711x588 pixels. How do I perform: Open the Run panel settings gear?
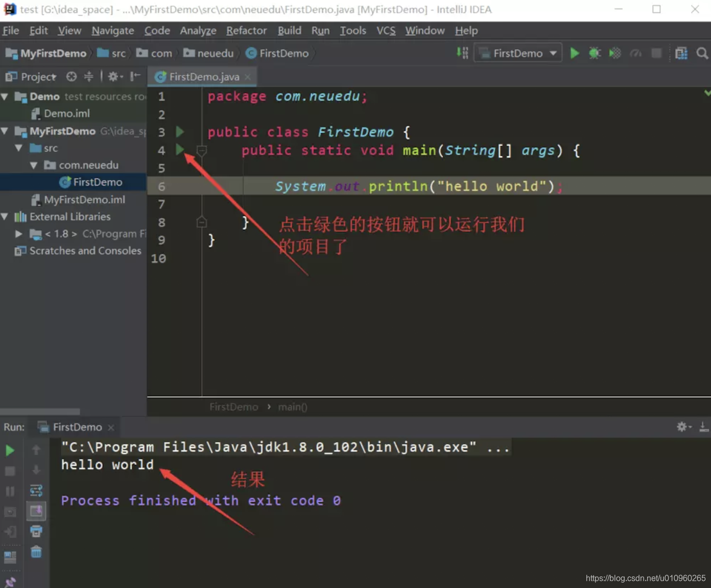pos(684,427)
